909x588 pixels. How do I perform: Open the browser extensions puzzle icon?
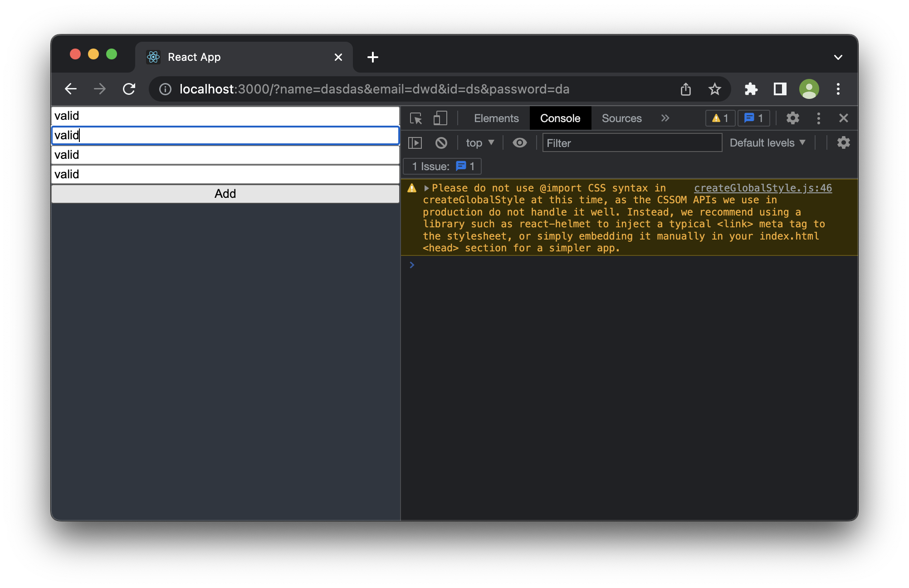tap(751, 89)
